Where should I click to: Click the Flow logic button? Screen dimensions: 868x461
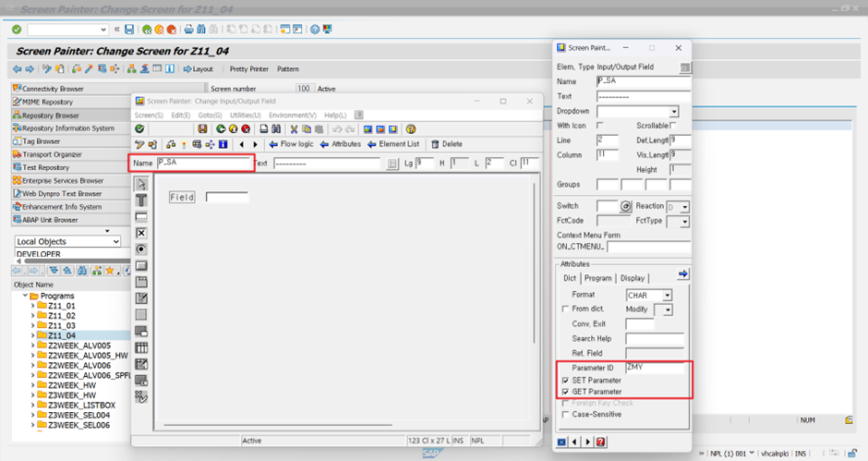click(x=291, y=144)
